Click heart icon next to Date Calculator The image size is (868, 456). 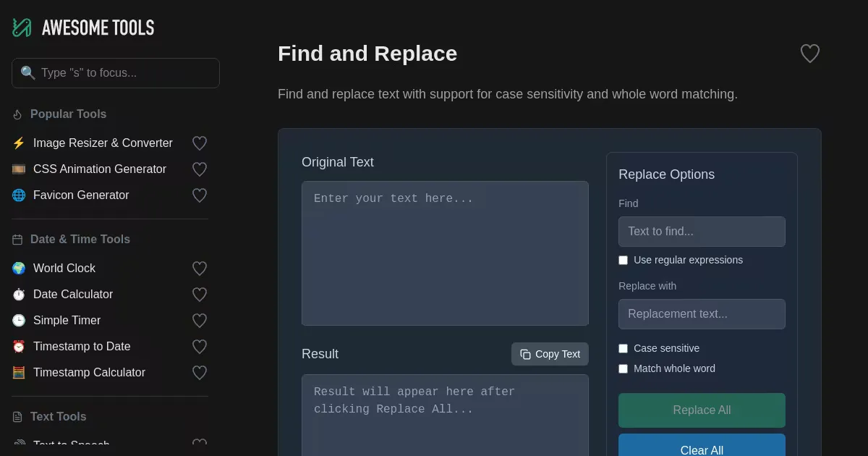tap(200, 295)
